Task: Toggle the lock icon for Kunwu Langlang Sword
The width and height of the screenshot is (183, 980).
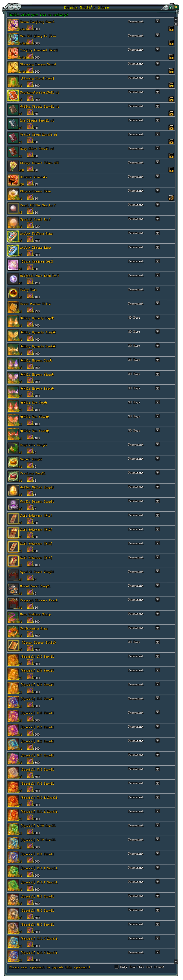Action: (171, 29)
